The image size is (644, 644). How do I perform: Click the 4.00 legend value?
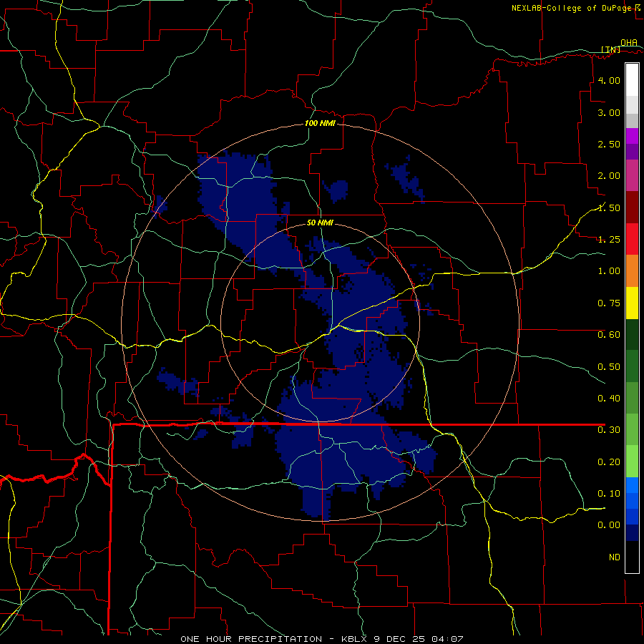click(609, 80)
